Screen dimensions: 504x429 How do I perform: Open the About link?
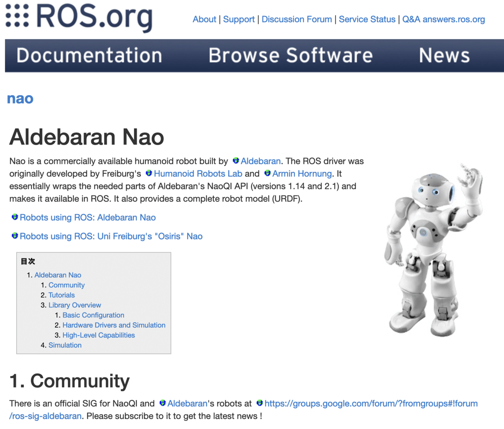point(204,19)
